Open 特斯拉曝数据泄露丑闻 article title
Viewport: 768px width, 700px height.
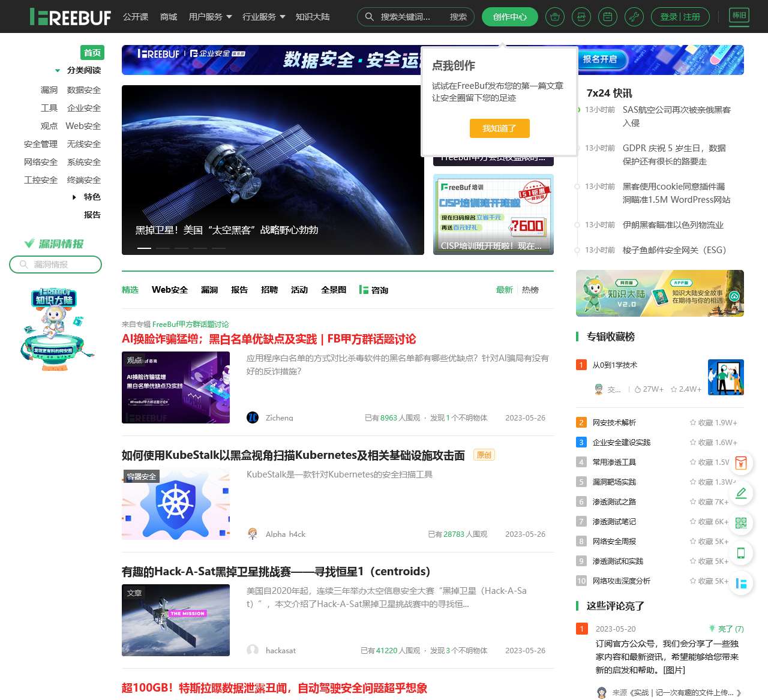pyautogui.click(x=274, y=688)
